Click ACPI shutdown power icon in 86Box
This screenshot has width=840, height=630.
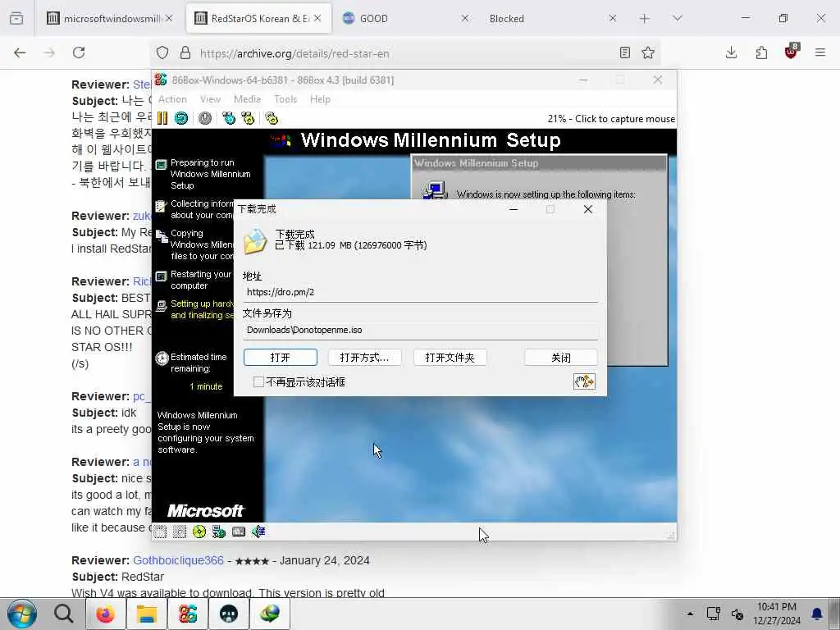point(204,118)
